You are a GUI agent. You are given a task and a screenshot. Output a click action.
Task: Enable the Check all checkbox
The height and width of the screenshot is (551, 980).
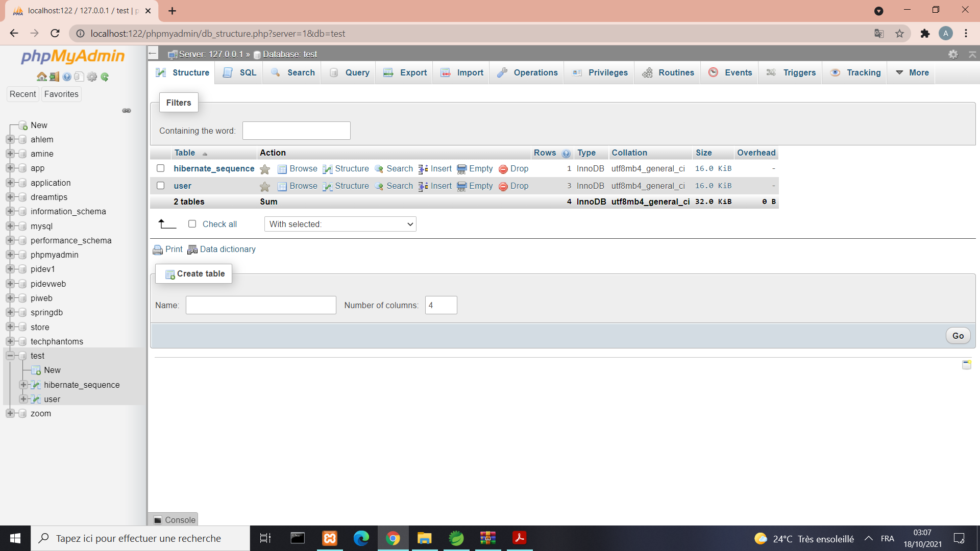192,224
